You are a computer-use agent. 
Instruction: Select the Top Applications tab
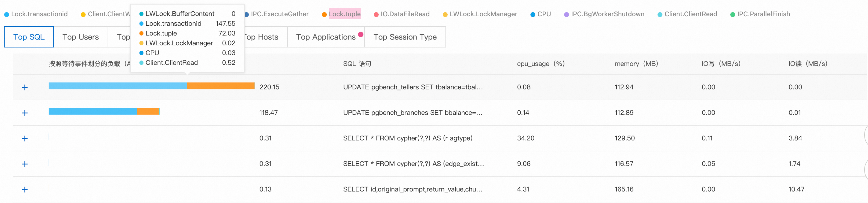(326, 37)
